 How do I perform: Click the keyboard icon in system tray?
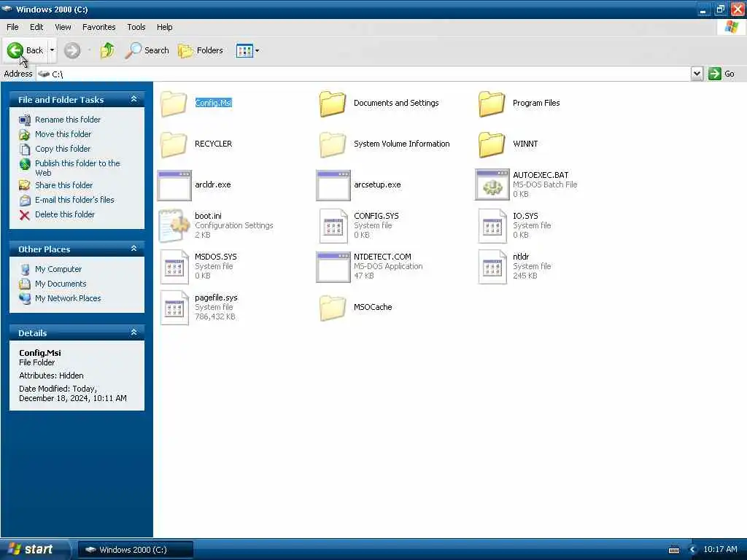pos(674,550)
